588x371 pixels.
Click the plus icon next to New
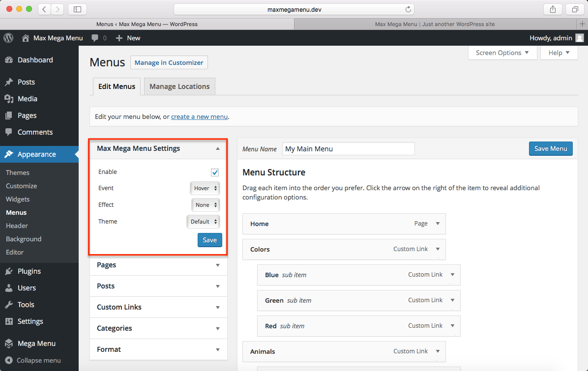tap(119, 38)
